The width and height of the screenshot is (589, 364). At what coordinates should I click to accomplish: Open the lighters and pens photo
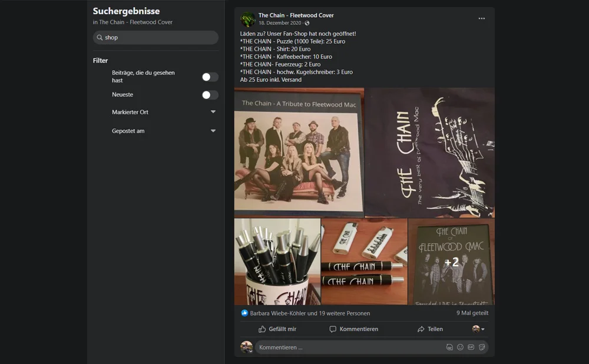pos(364,262)
